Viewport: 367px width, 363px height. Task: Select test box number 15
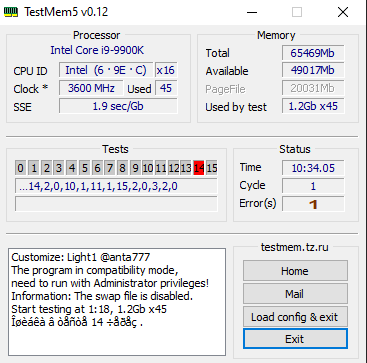point(211,168)
